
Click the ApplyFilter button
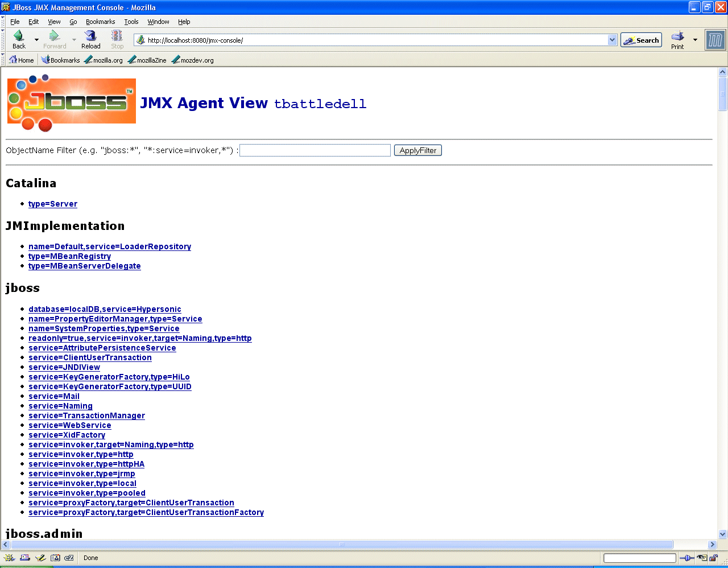(x=418, y=150)
